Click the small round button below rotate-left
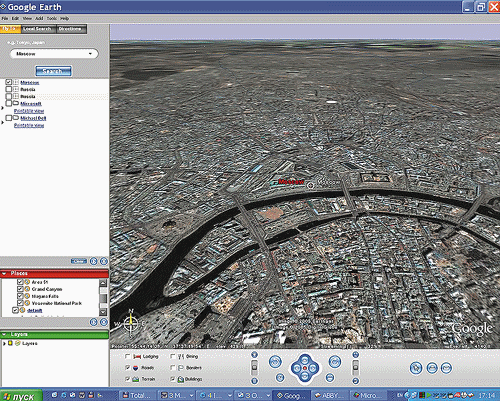Viewport: 500px width, 401px height. (280, 377)
